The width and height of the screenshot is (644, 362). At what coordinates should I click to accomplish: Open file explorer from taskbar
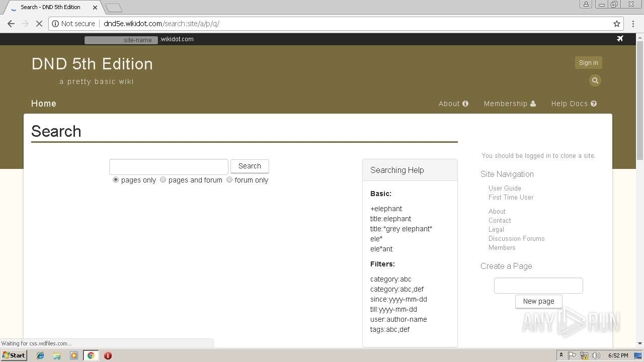tap(57, 355)
